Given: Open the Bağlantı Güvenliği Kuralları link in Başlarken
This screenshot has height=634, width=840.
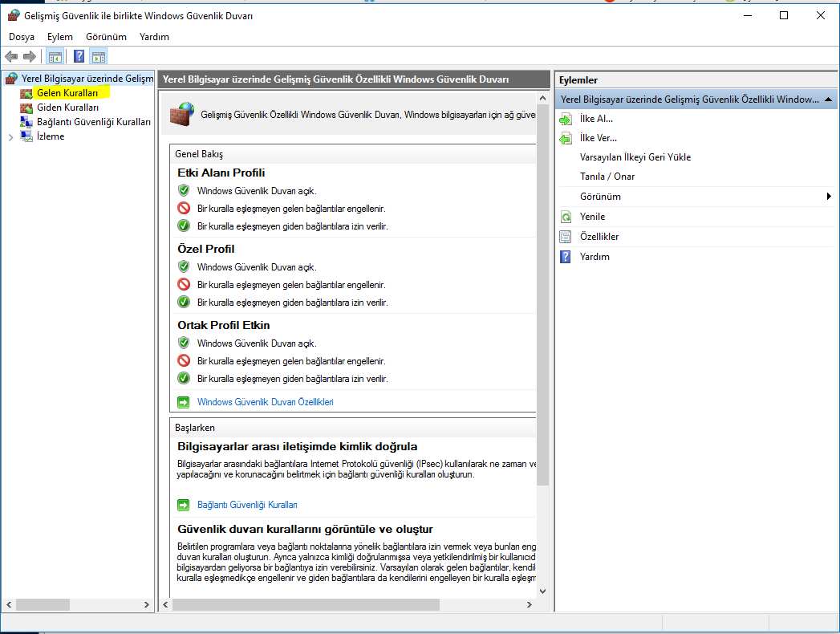Looking at the screenshot, I should coord(247,505).
